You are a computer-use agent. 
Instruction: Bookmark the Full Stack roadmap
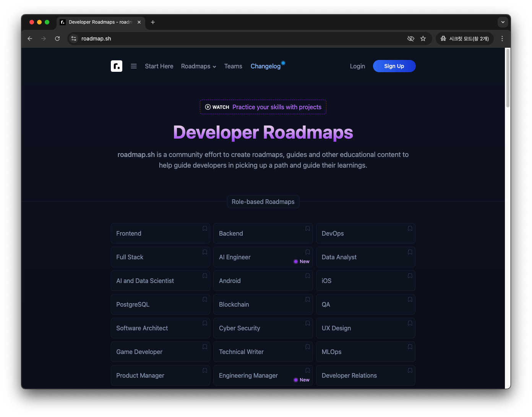click(x=205, y=252)
